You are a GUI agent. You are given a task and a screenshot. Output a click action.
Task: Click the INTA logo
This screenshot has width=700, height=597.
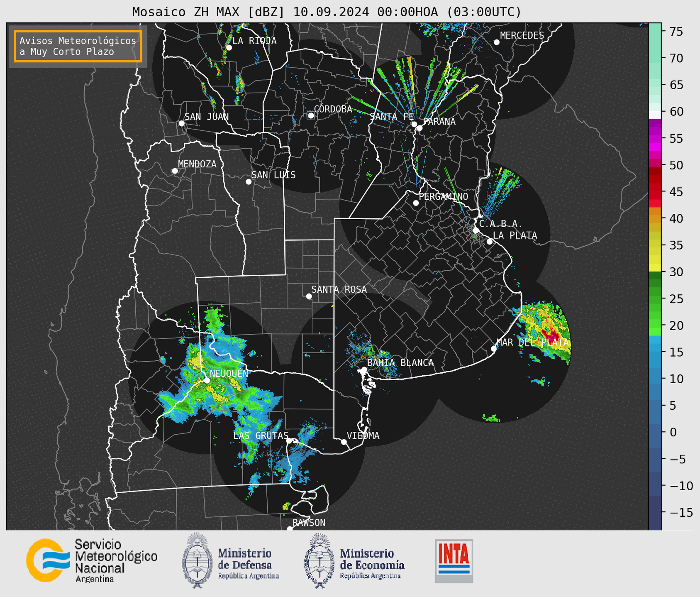point(454,561)
